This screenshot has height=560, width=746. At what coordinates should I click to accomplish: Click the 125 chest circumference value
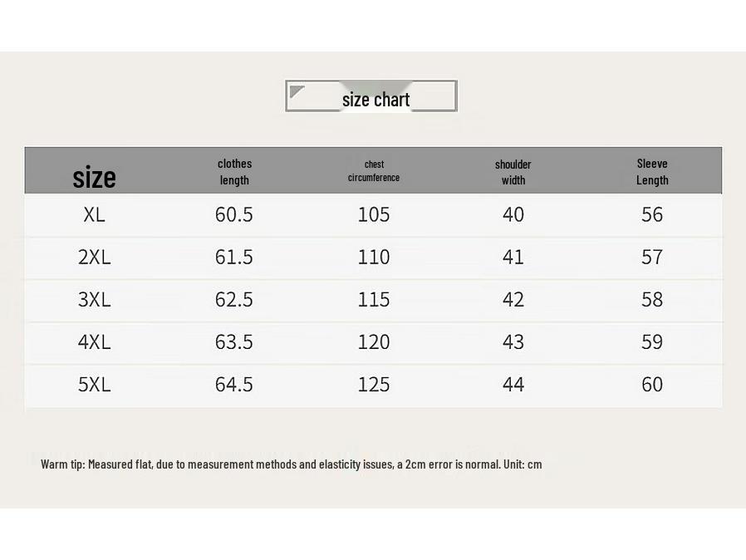tap(374, 385)
